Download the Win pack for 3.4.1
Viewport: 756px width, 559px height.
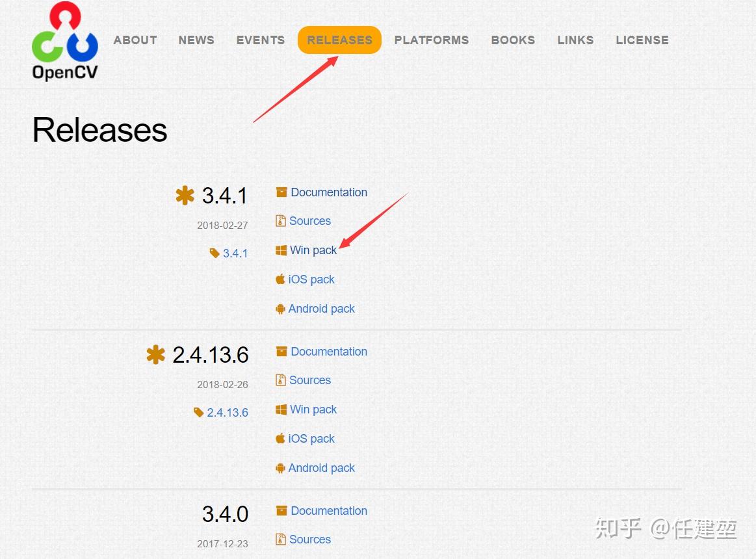pos(313,250)
